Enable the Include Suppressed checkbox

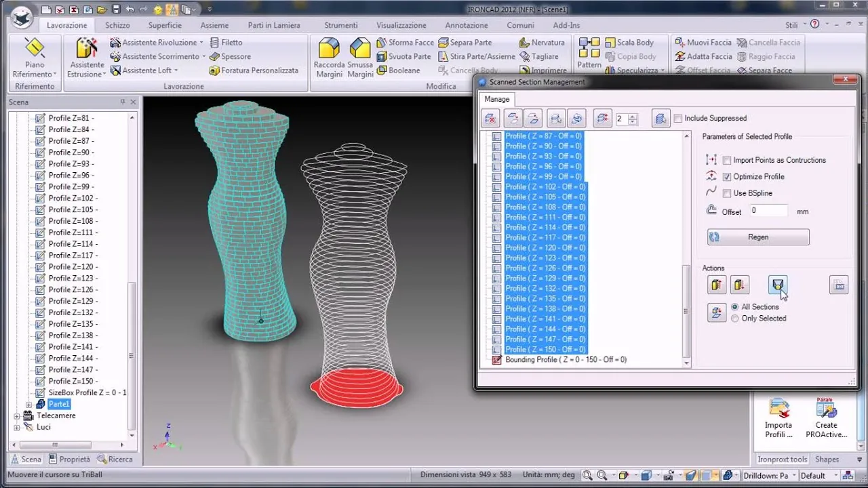tap(678, 119)
